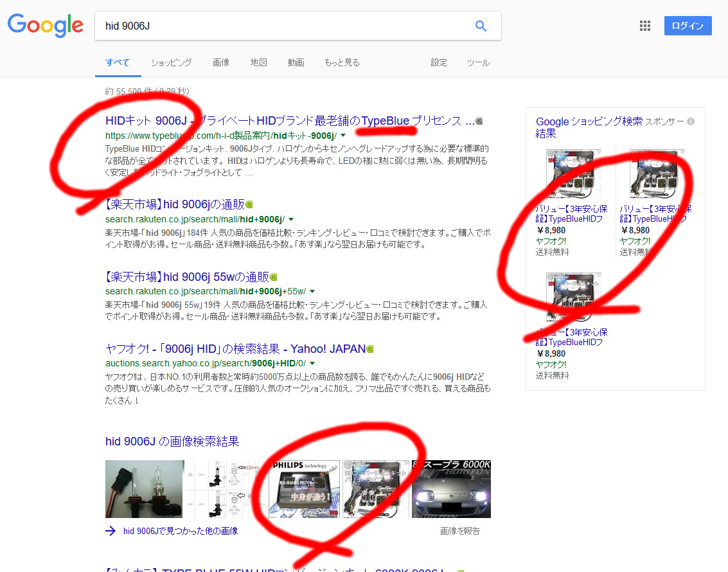Click the 画像を報告 link
The height and width of the screenshot is (572, 728).
pos(459,531)
